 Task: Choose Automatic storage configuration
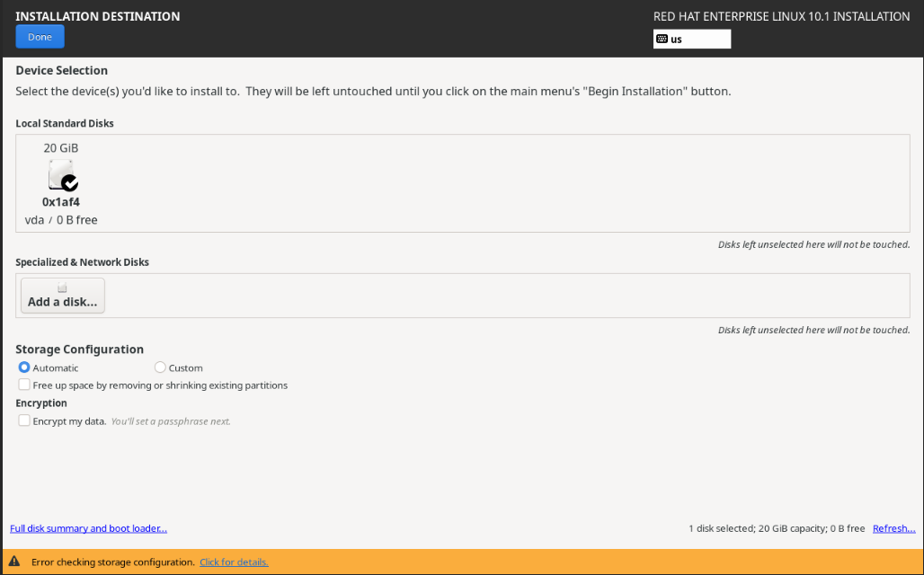(24, 367)
